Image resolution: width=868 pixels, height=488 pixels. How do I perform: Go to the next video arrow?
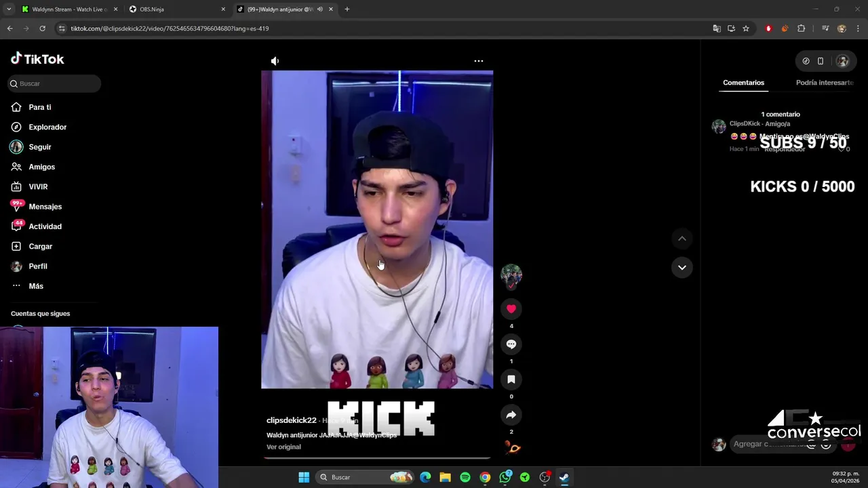[682, 267]
